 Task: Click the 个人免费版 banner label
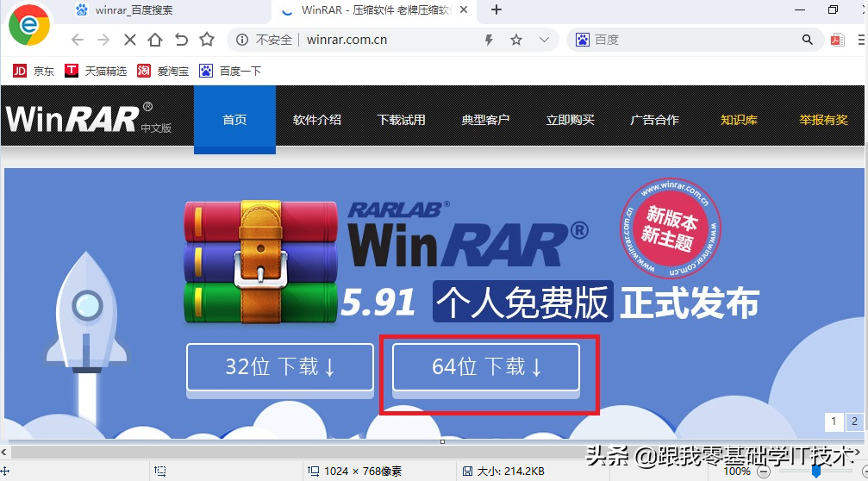click(522, 303)
